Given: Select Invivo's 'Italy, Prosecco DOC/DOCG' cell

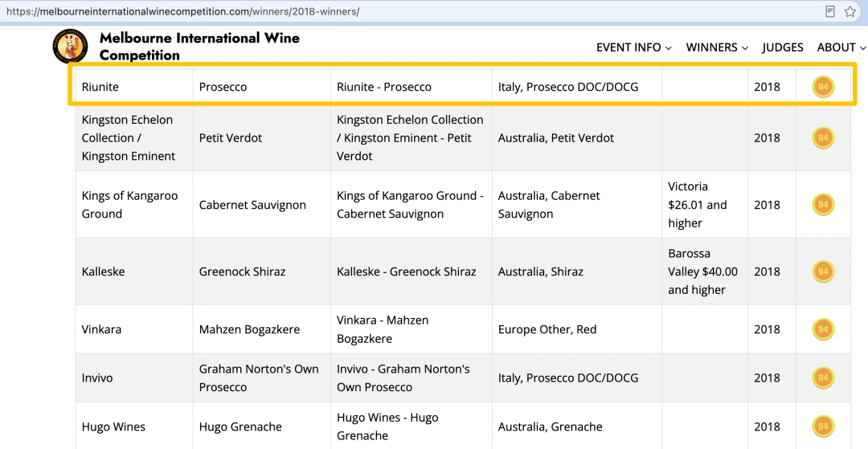Looking at the screenshot, I should pyautogui.click(x=577, y=378).
